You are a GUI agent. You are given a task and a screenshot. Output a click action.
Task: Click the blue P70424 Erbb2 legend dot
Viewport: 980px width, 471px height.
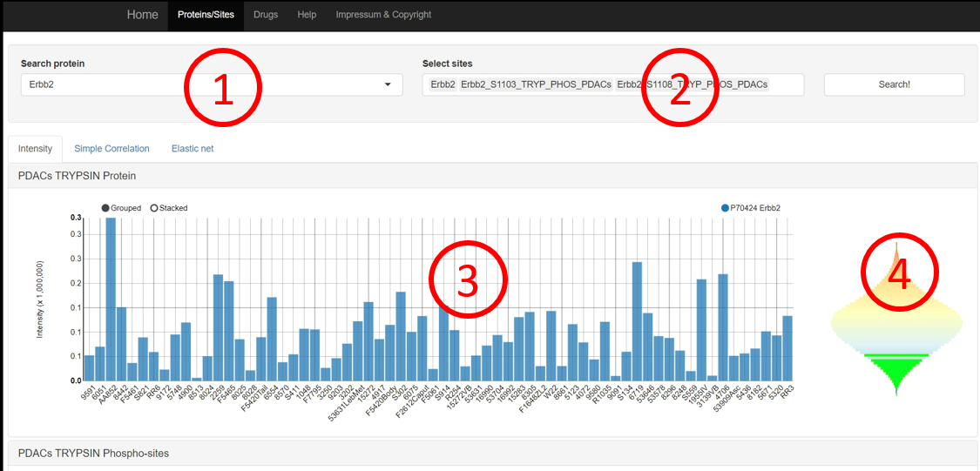725,208
